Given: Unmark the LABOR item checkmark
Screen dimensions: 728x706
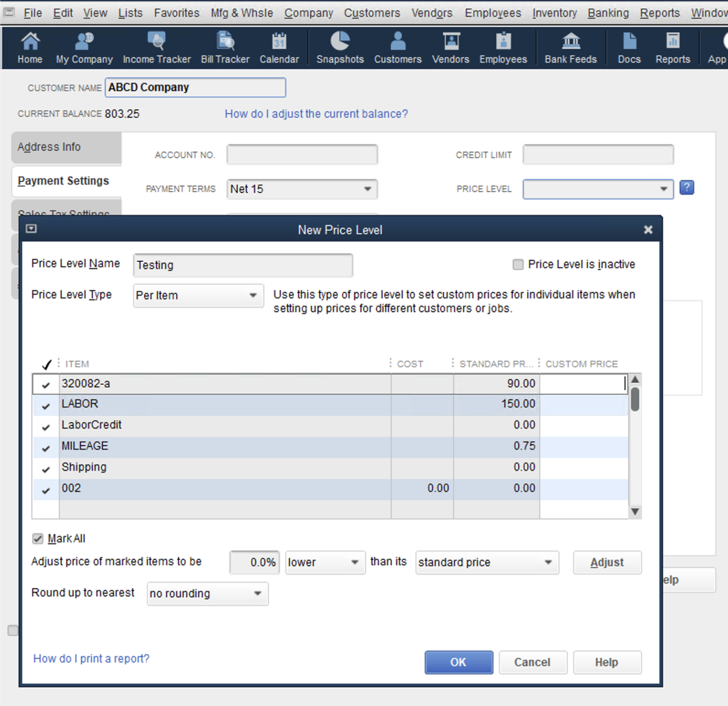Looking at the screenshot, I should click(x=46, y=405).
